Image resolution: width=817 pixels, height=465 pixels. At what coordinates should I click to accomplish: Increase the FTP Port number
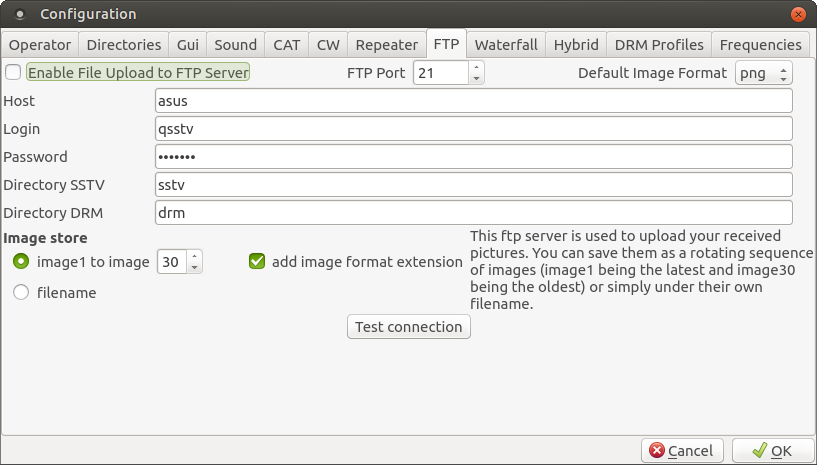click(x=476, y=67)
